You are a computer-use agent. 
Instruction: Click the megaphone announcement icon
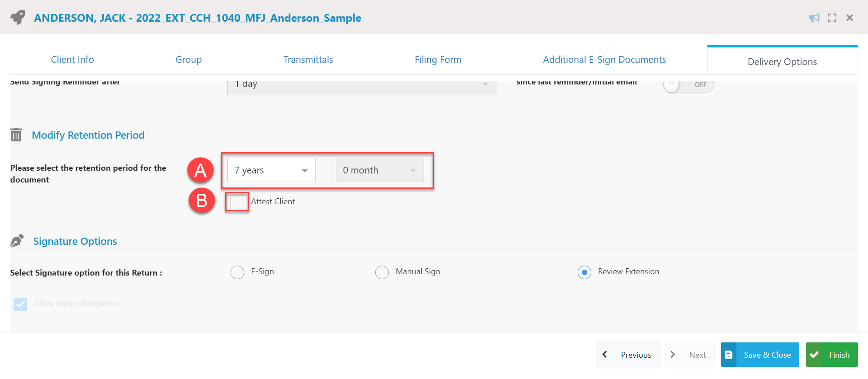click(x=814, y=18)
